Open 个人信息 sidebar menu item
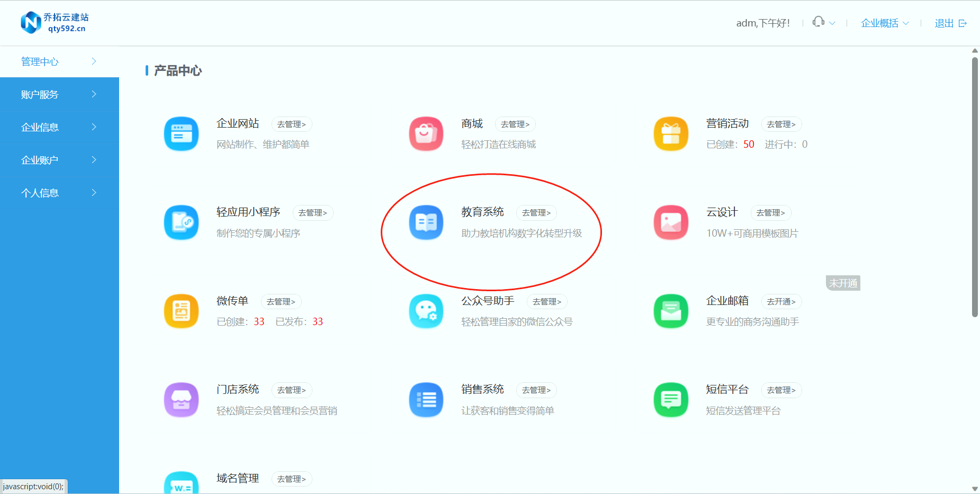 click(x=59, y=193)
